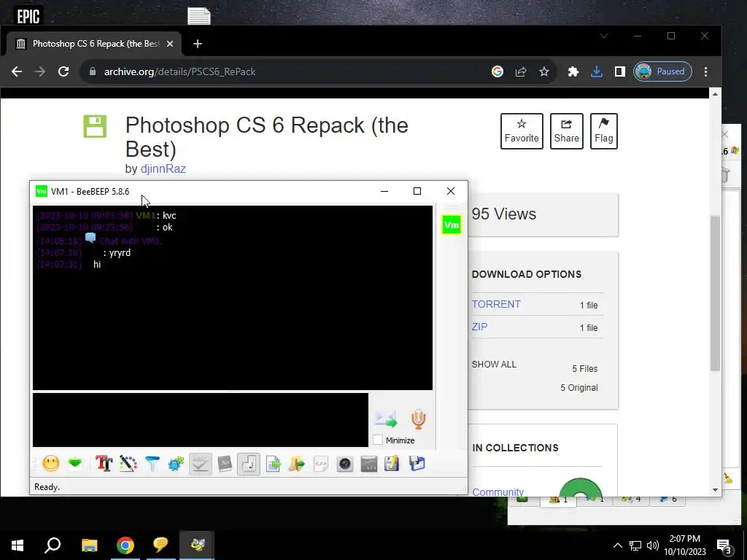Click the send file document icon
747x560 pixels.
click(x=273, y=463)
